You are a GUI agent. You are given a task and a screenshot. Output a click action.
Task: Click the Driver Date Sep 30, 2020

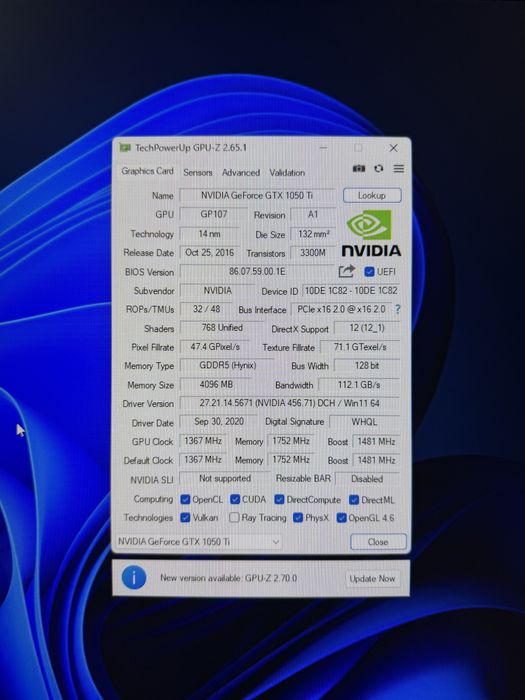pyautogui.click(x=219, y=421)
